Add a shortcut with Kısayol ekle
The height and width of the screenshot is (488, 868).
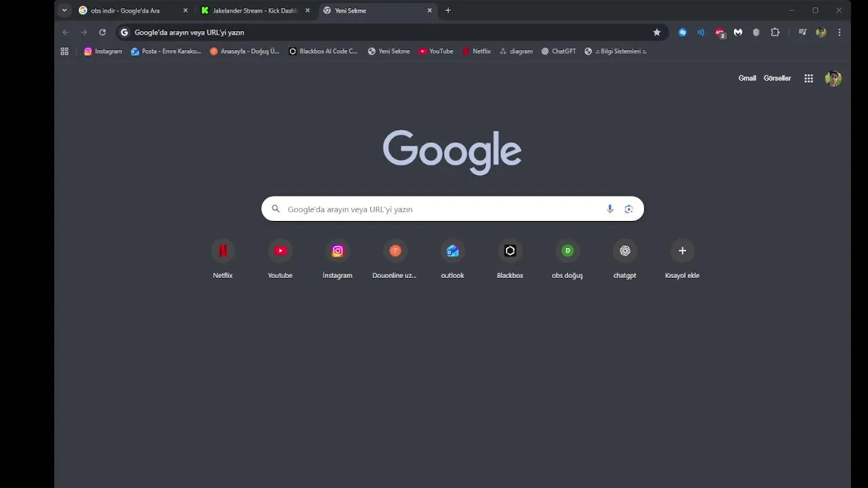(682, 258)
